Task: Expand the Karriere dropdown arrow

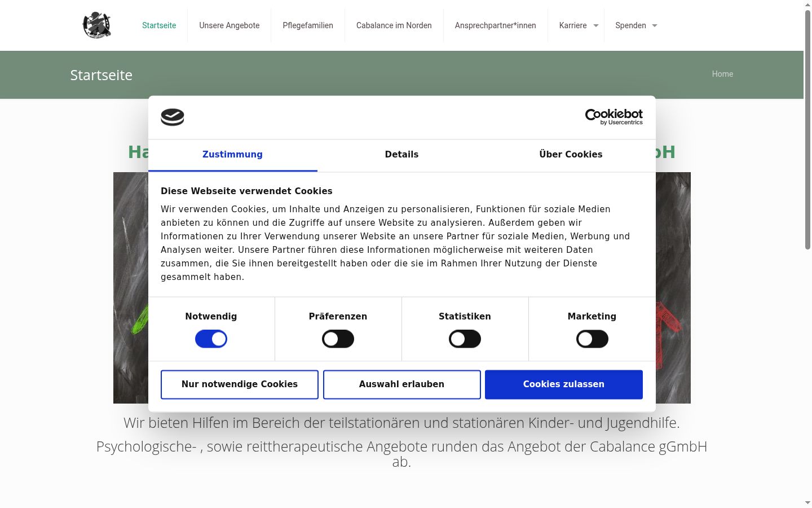Action: click(x=596, y=25)
